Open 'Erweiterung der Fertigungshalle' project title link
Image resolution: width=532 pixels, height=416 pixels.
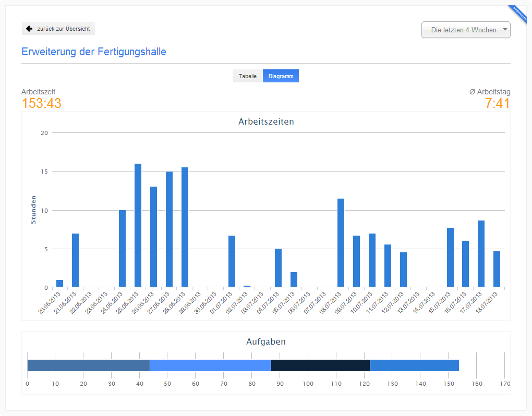point(94,52)
